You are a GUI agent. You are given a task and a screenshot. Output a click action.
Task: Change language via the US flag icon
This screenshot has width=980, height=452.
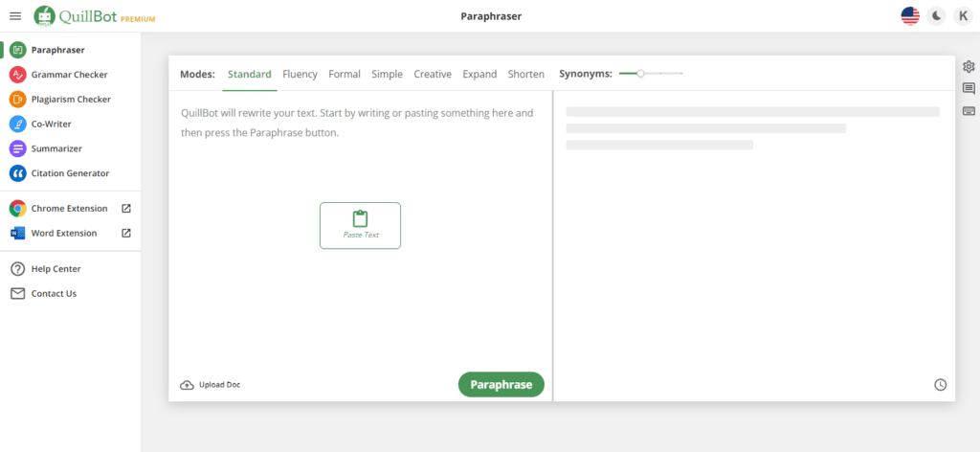(x=910, y=16)
